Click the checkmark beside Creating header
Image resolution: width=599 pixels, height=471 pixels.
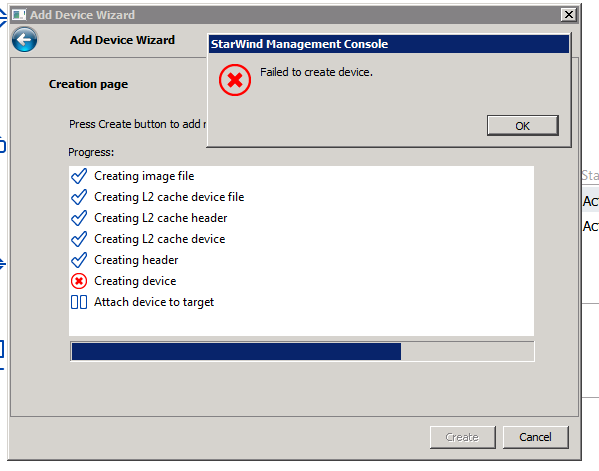[79, 260]
